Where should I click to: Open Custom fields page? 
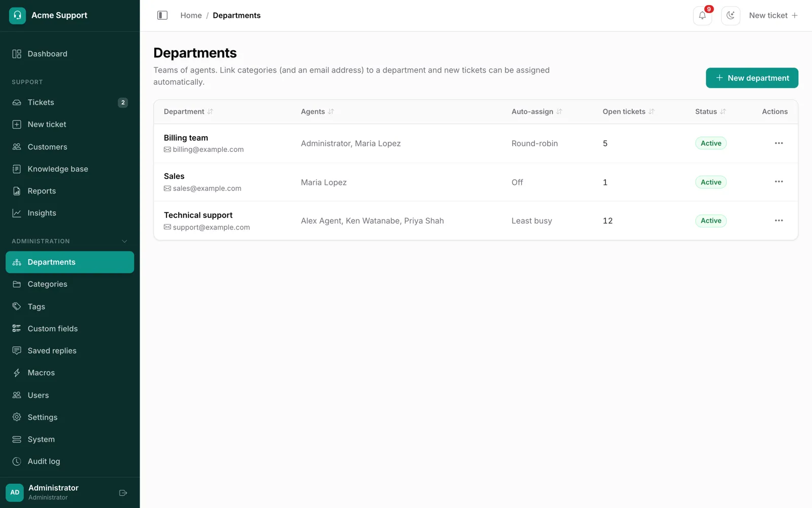[70, 329]
